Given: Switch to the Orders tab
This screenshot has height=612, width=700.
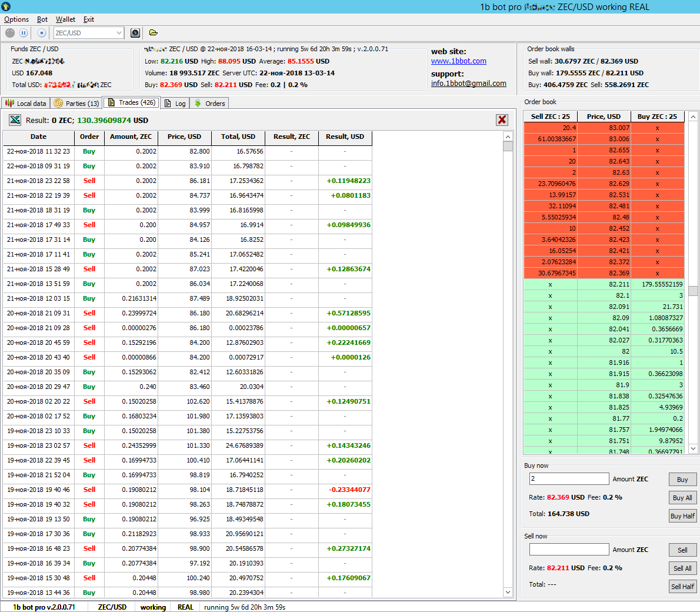Looking at the screenshot, I should [210, 103].
